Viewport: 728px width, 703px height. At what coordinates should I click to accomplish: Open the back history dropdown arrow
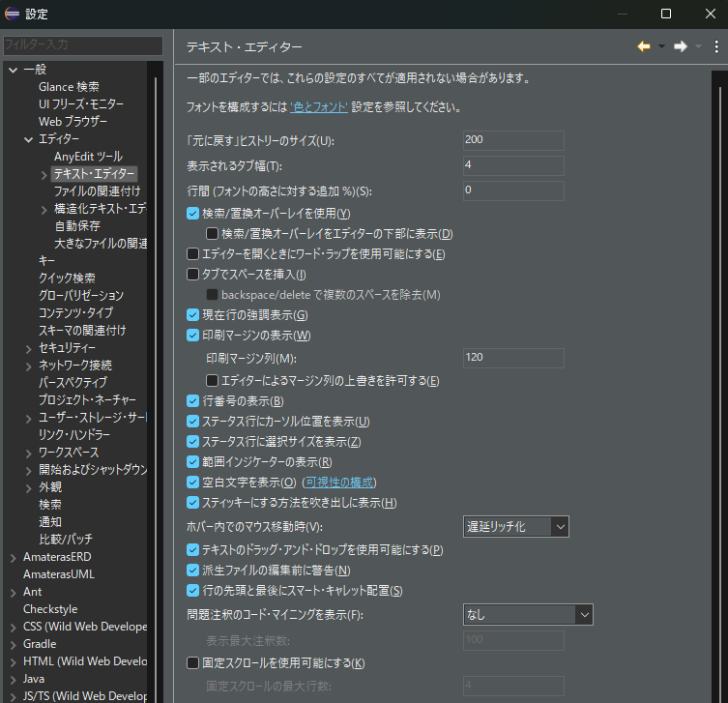click(661, 46)
